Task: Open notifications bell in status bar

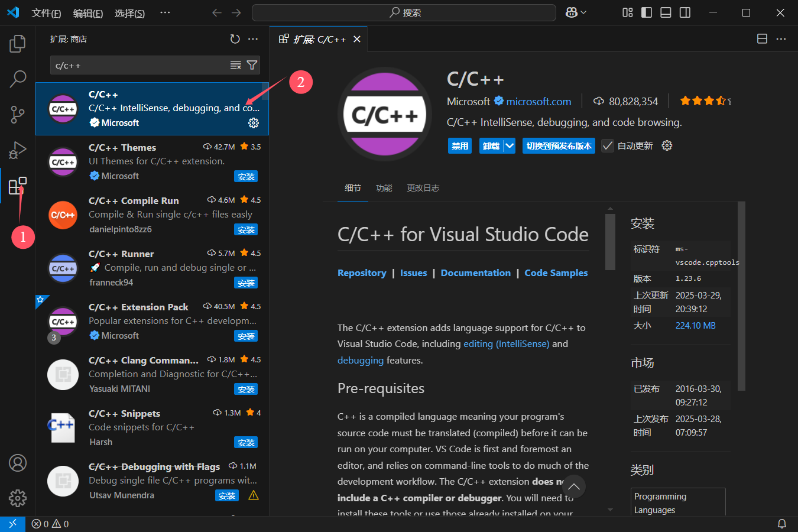Action: pos(781,524)
